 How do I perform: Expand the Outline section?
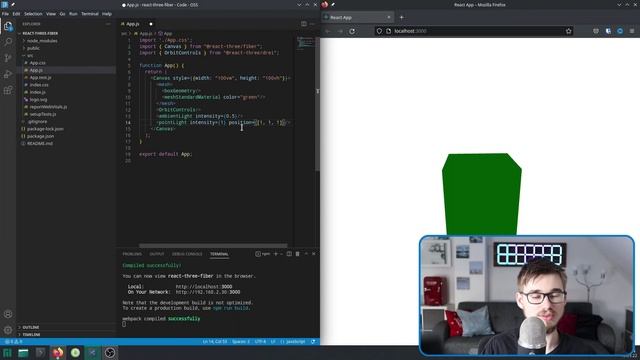click(31, 327)
